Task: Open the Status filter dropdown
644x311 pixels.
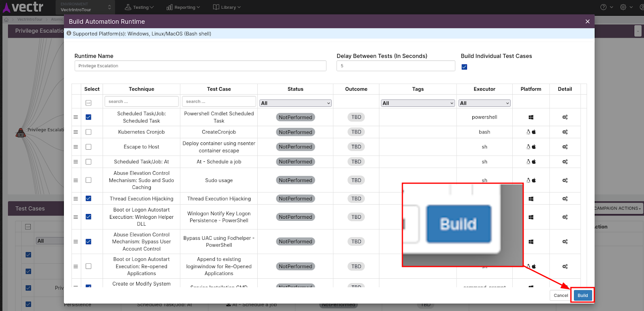Action: click(x=295, y=103)
